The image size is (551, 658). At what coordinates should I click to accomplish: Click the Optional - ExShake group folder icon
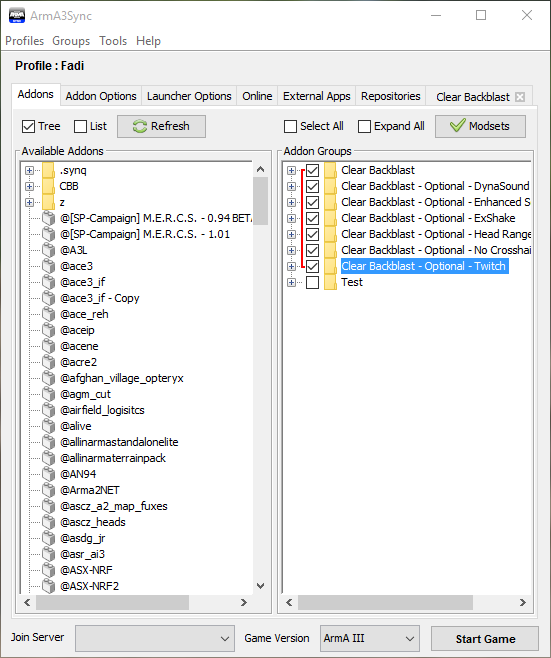[x=330, y=218]
